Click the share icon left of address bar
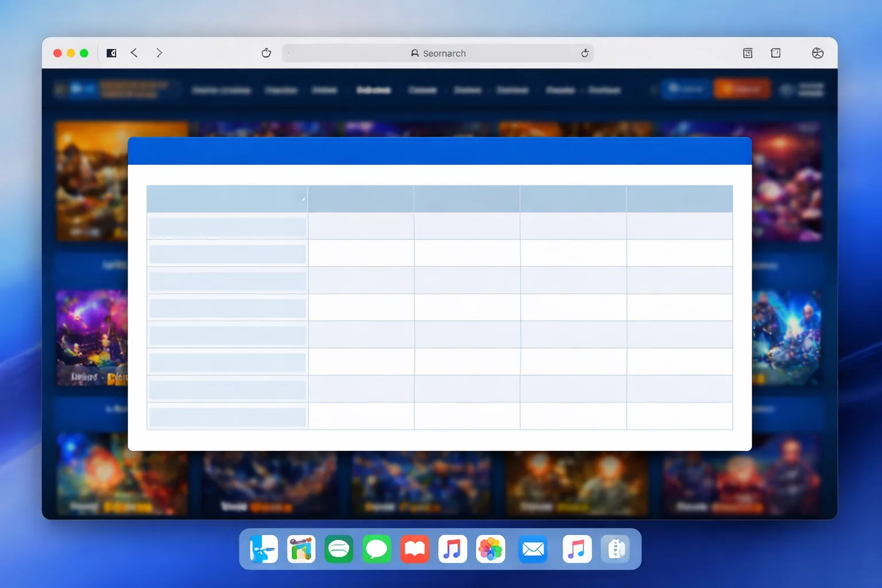 [x=266, y=53]
